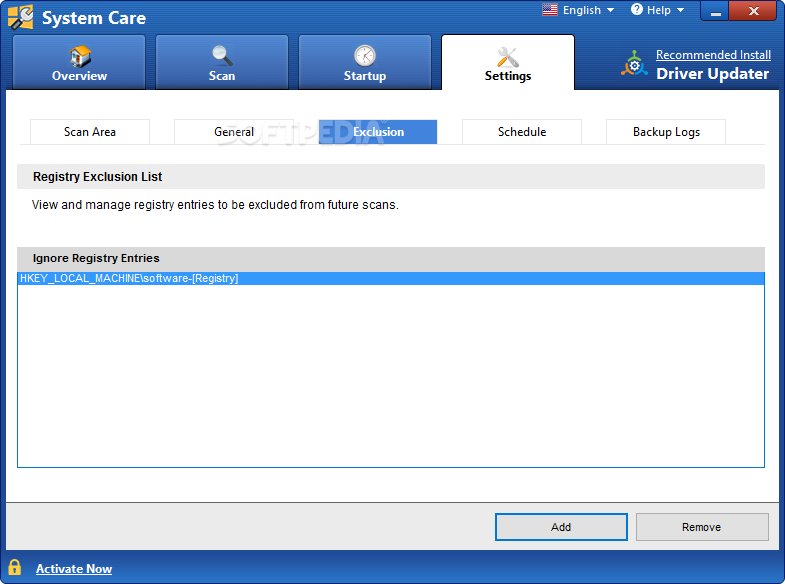Click the Settings tools icon
Image resolution: width=785 pixels, height=584 pixels.
[508, 57]
